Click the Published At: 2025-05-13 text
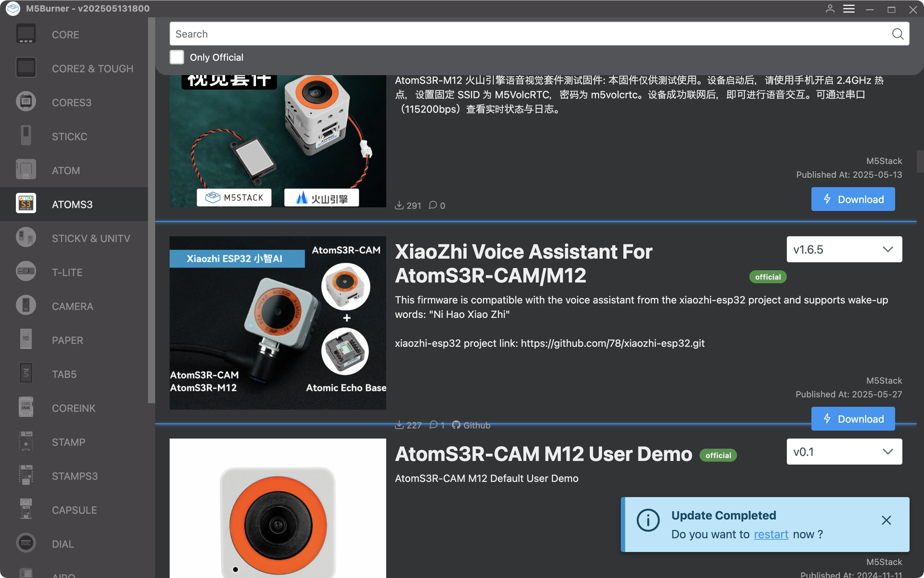 coord(849,175)
